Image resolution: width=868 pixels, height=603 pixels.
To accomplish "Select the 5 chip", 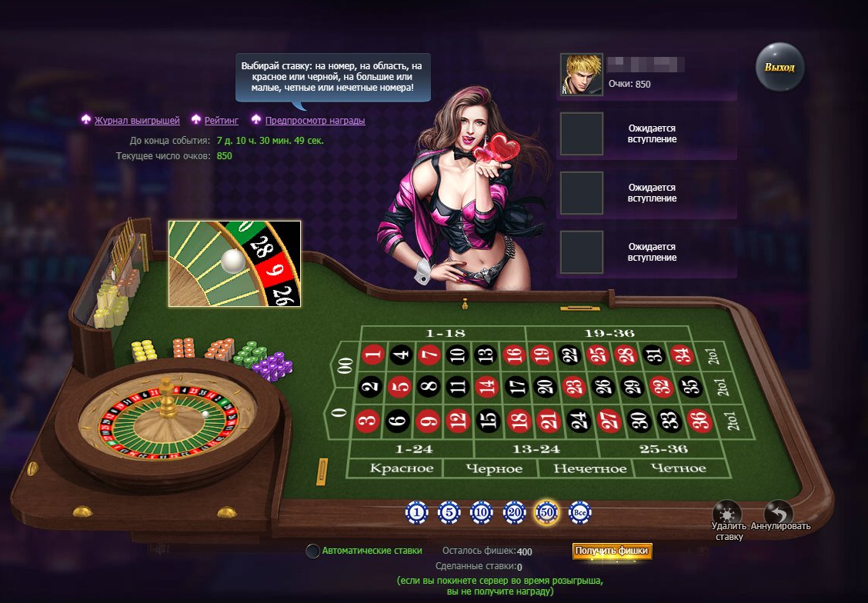I will (x=449, y=513).
